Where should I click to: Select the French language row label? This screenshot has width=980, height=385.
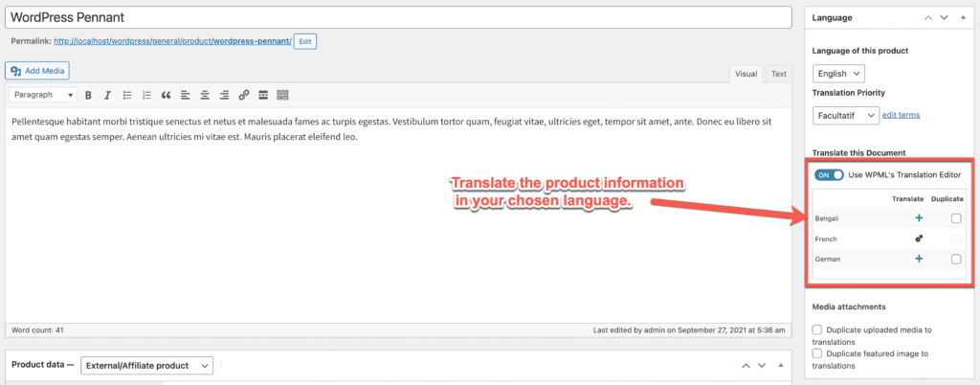pos(826,238)
